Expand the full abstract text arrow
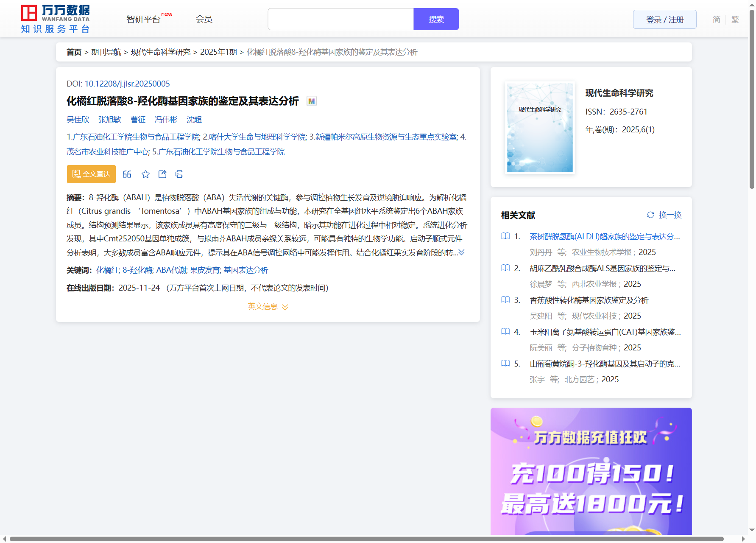The image size is (756, 543). [462, 252]
